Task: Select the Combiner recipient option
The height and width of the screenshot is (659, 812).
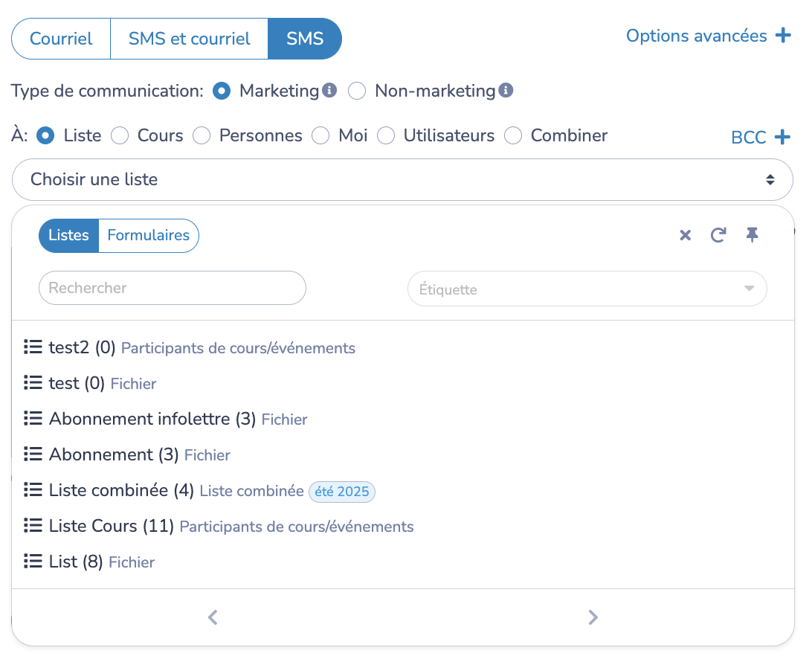Action: (x=513, y=135)
